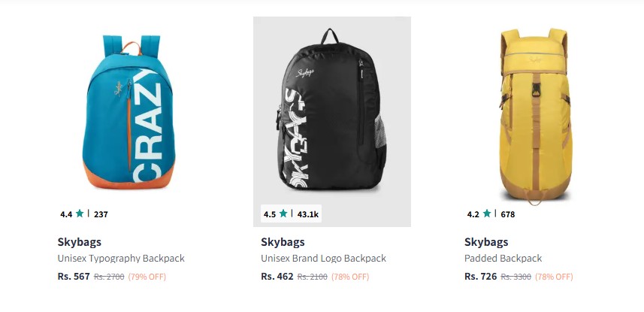
Task: Click the Rs. 462 price
Action: click(x=277, y=276)
